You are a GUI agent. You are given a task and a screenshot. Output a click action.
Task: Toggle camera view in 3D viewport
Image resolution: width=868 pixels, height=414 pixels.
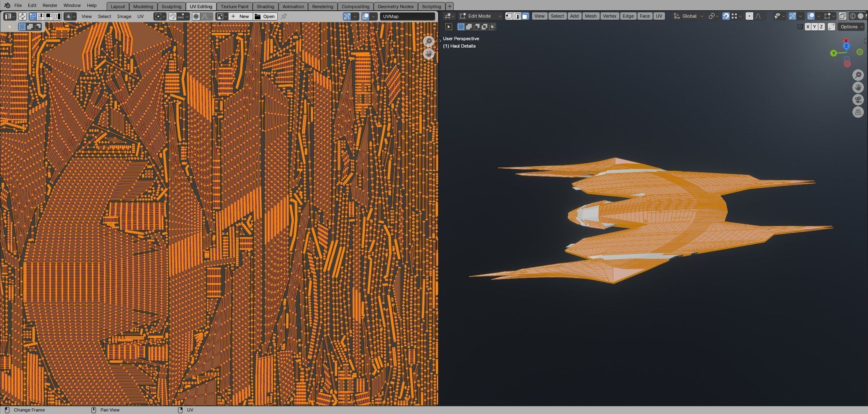pyautogui.click(x=858, y=100)
